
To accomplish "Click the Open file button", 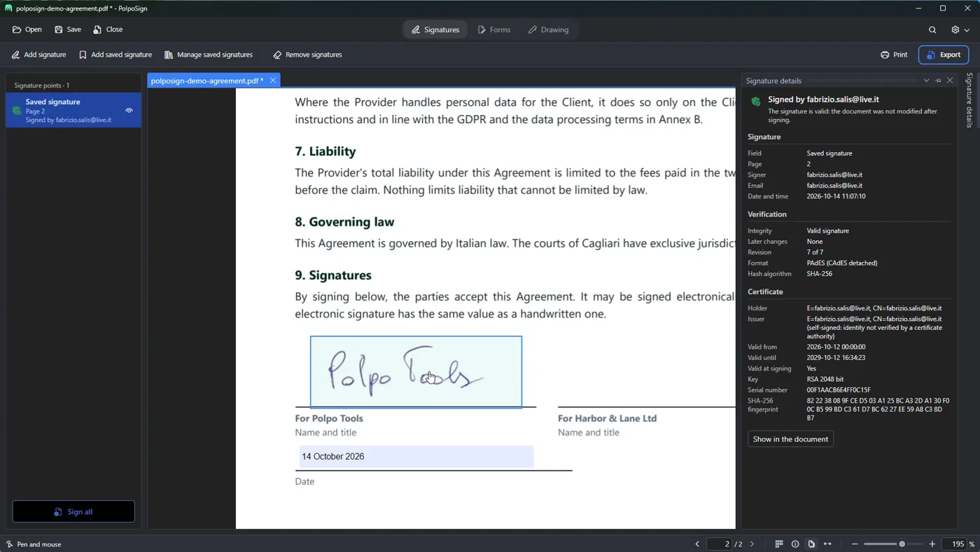I will (x=27, y=29).
